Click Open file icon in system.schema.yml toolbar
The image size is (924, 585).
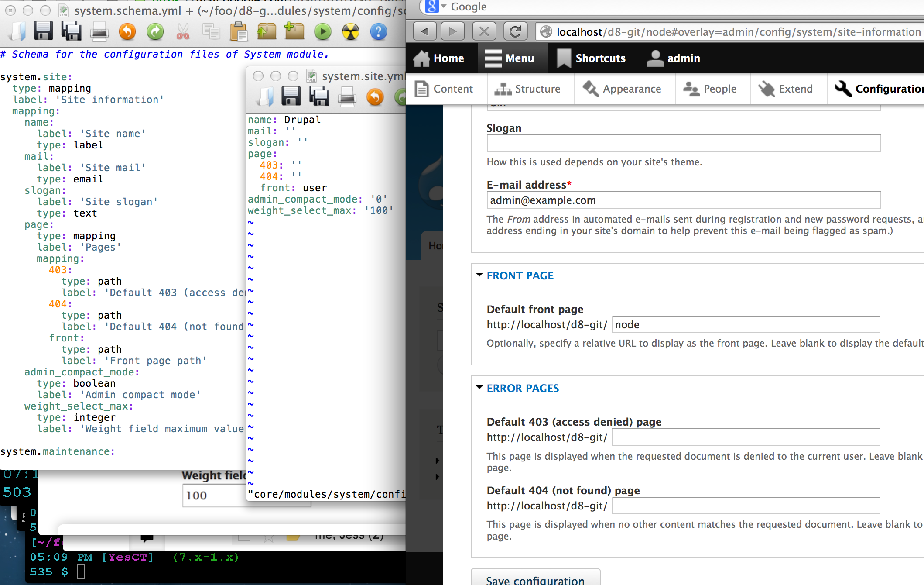(17, 31)
